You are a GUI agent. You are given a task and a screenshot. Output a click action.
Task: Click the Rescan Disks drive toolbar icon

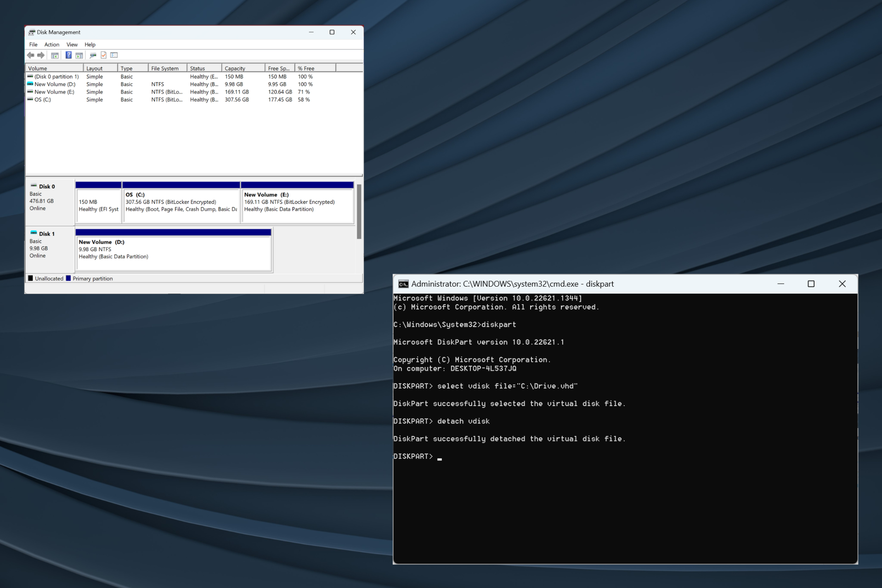click(x=93, y=55)
